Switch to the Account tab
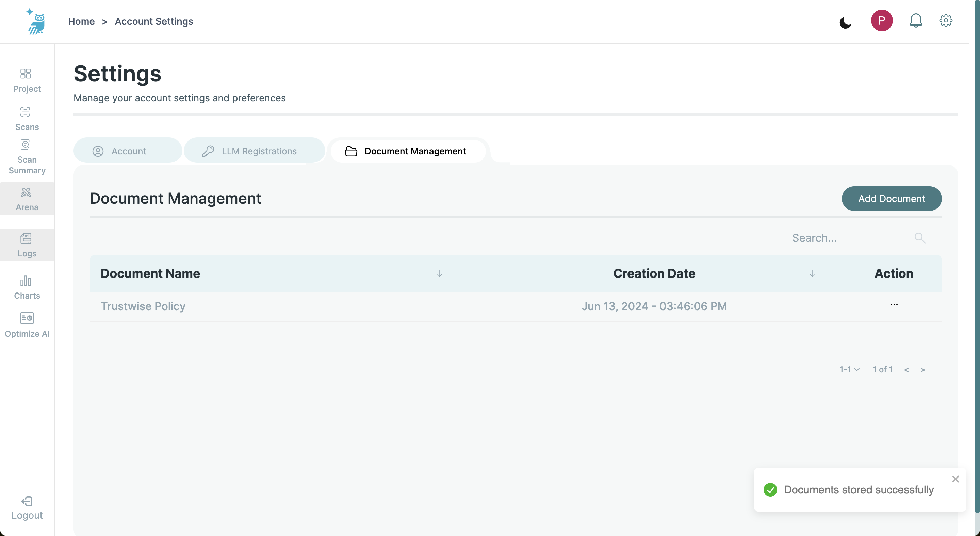 click(128, 151)
